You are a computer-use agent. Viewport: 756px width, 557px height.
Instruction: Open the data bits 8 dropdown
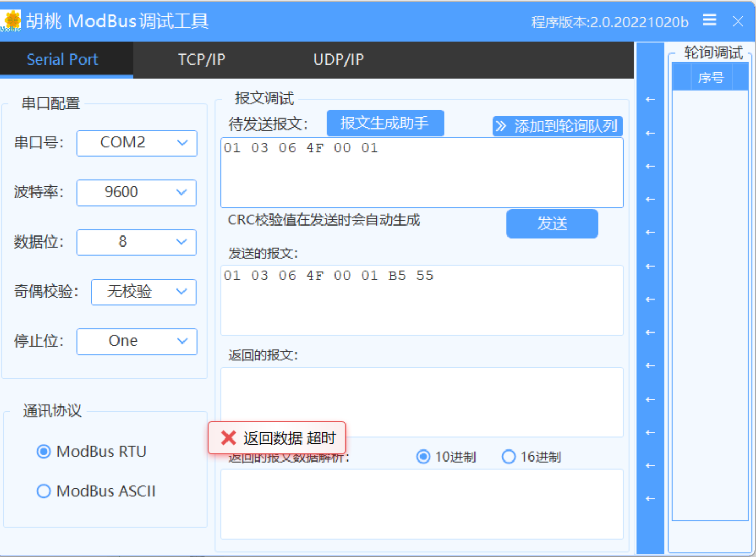(x=136, y=242)
